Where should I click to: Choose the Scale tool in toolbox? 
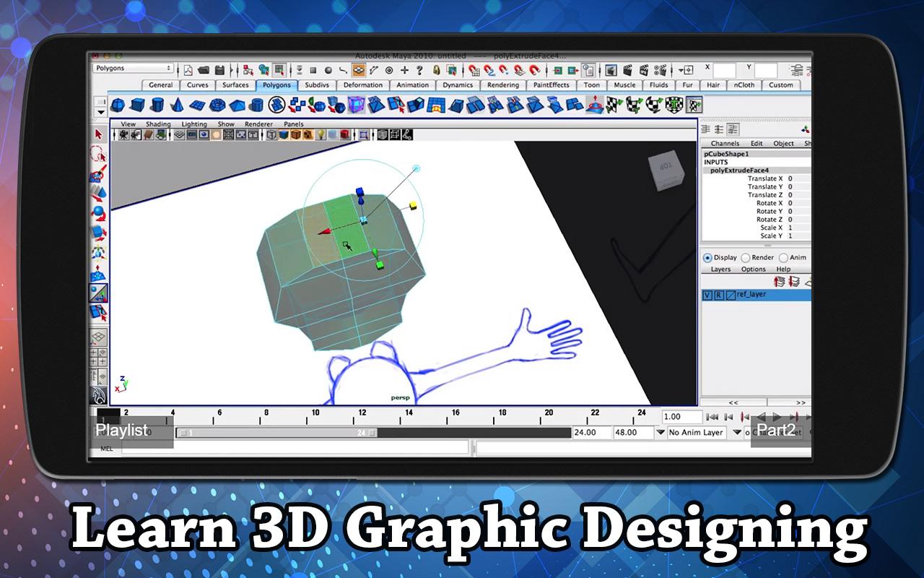[99, 233]
